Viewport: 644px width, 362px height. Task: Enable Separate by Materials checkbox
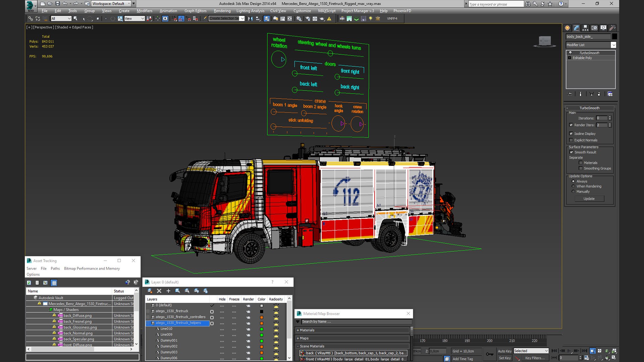coord(581,163)
